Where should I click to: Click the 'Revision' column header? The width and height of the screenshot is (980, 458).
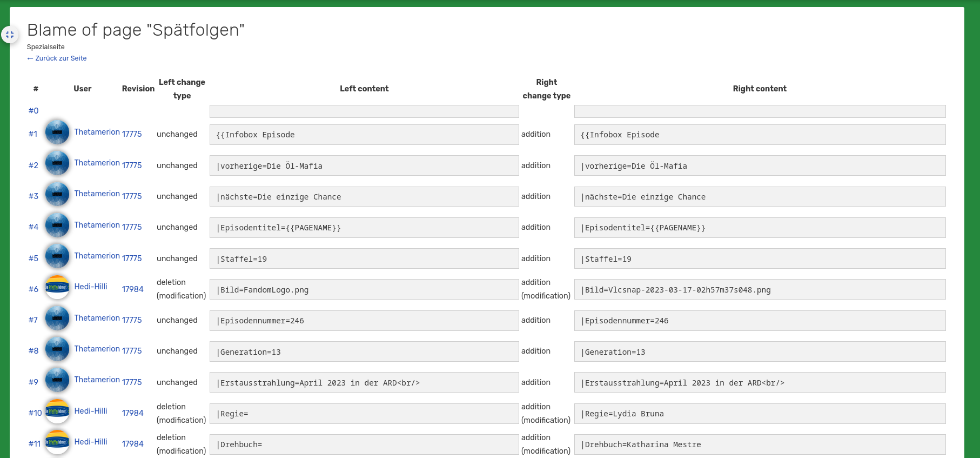[x=138, y=89]
